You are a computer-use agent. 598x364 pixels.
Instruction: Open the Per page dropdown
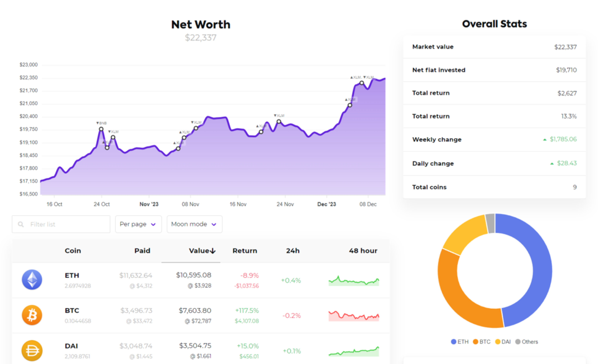tap(138, 224)
